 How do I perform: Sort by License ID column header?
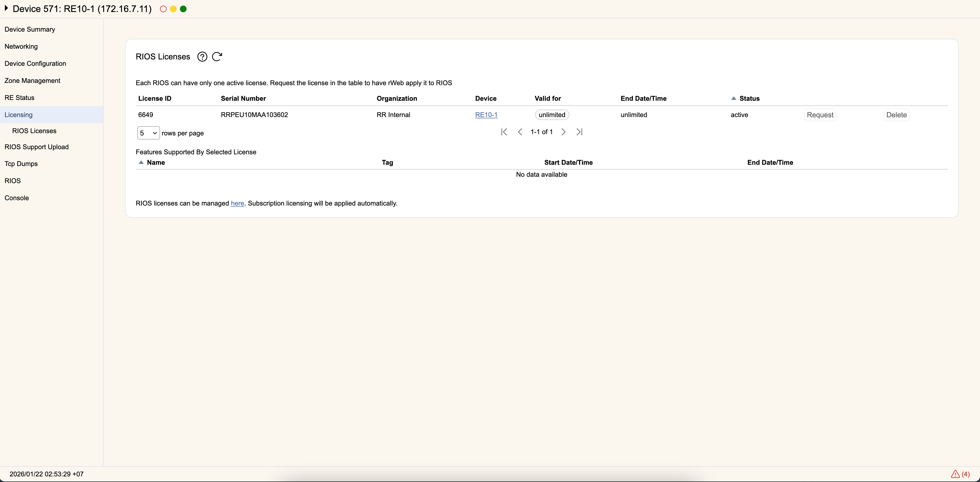click(155, 98)
